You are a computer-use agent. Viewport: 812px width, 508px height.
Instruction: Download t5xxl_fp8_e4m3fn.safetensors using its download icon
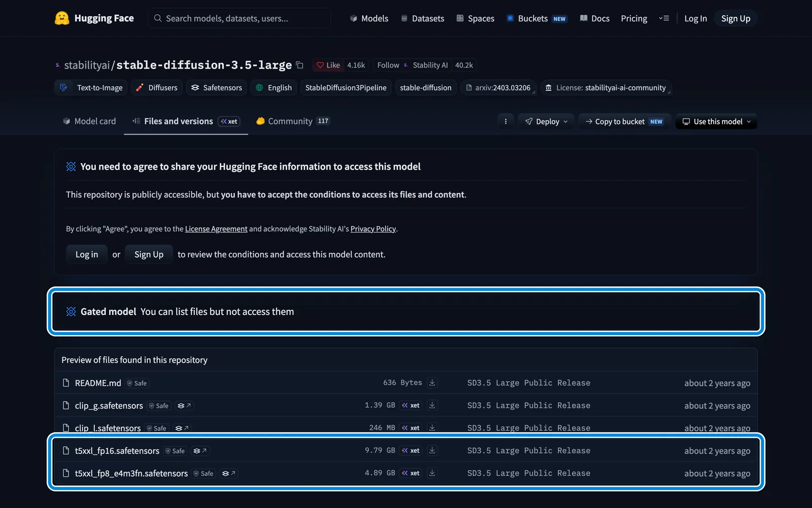(432, 473)
